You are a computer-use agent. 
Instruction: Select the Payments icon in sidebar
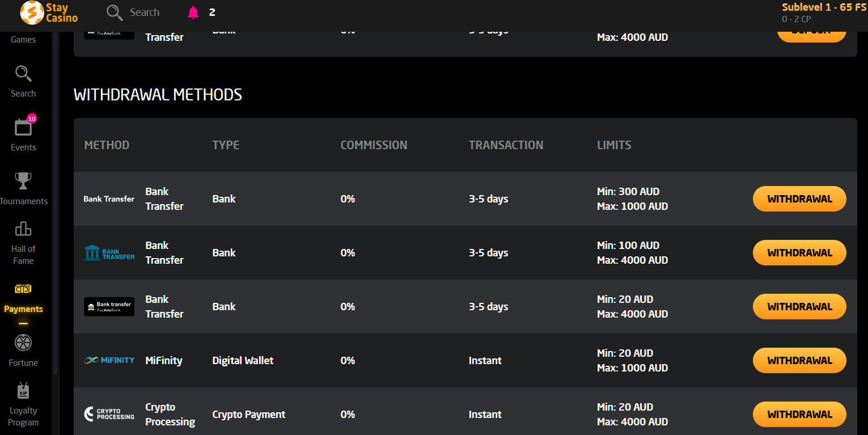click(x=23, y=289)
